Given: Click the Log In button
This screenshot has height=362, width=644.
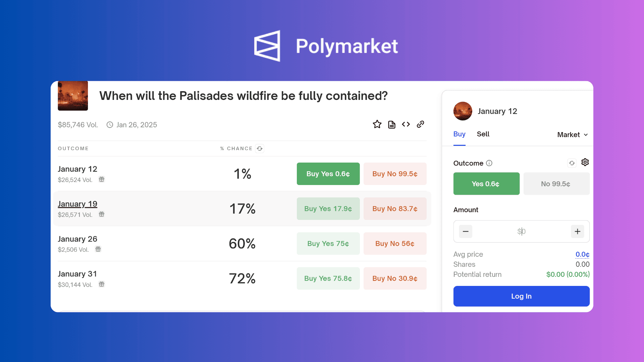Looking at the screenshot, I should click(x=521, y=296).
